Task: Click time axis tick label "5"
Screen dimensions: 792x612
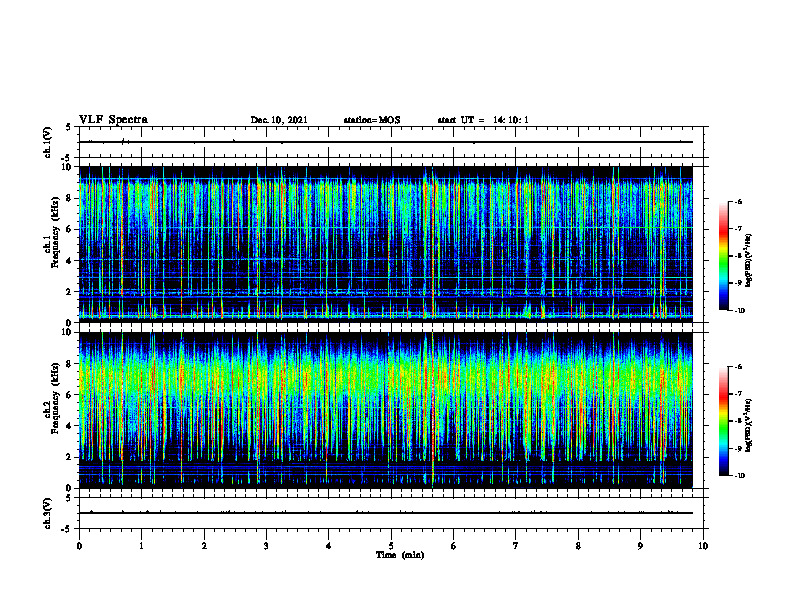Action: [x=391, y=546]
